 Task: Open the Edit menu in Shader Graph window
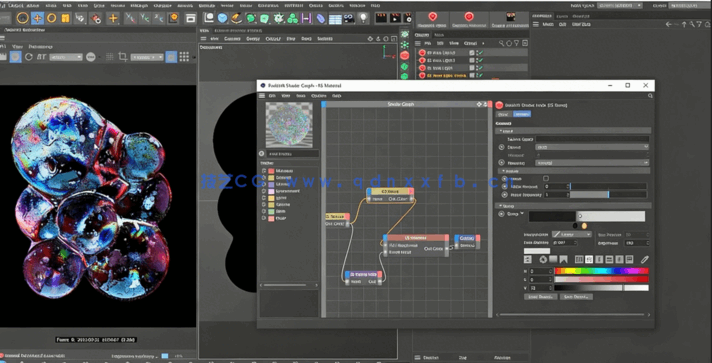(x=272, y=96)
